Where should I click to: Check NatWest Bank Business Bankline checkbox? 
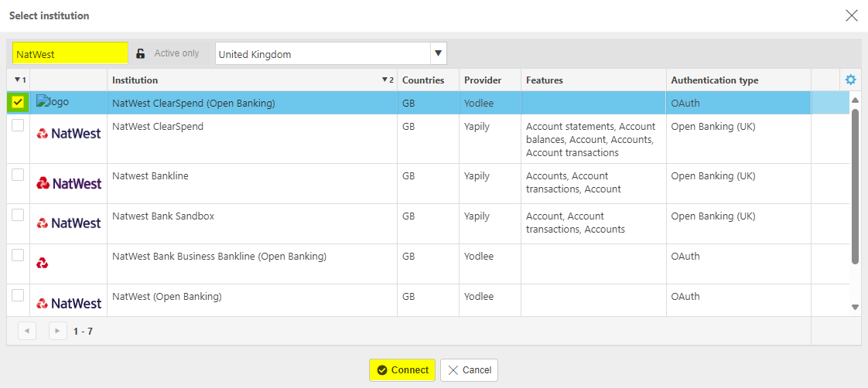click(18, 255)
